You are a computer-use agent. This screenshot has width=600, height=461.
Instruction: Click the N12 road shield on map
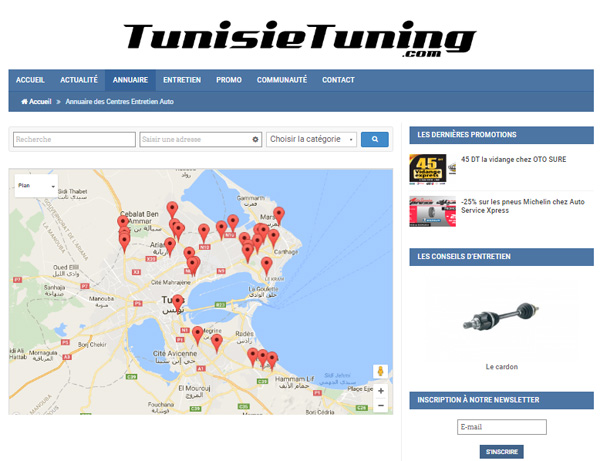click(204, 247)
